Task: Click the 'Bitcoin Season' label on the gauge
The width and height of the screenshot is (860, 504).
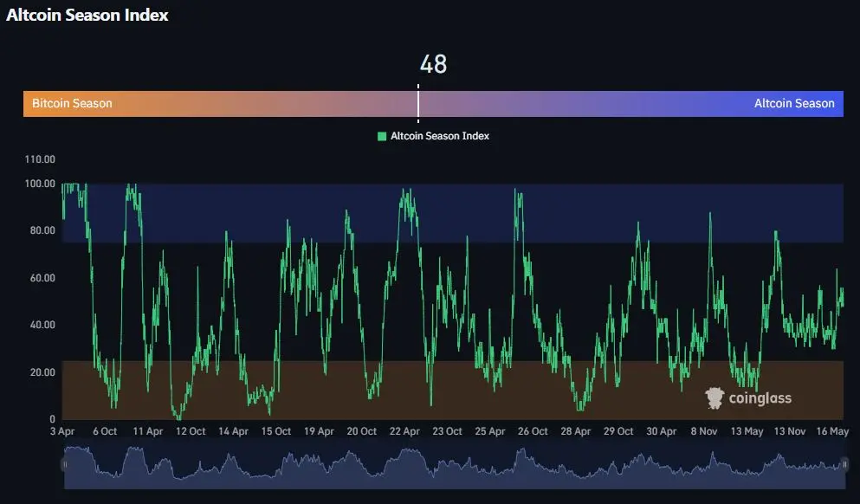Action: (72, 103)
